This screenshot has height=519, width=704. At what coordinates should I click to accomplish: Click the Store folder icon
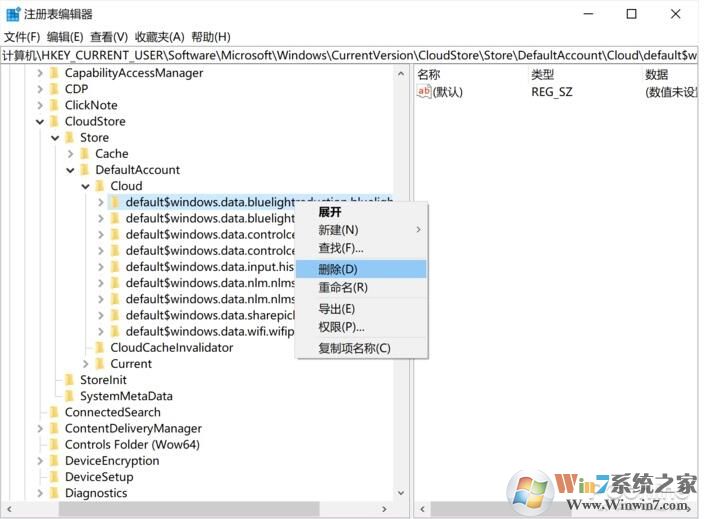[70, 137]
